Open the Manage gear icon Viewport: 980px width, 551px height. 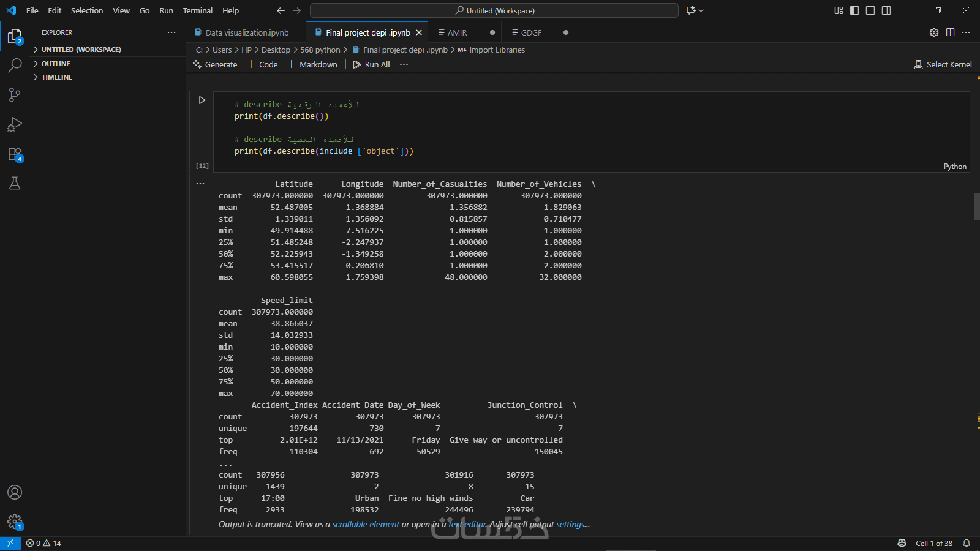coord(15,522)
